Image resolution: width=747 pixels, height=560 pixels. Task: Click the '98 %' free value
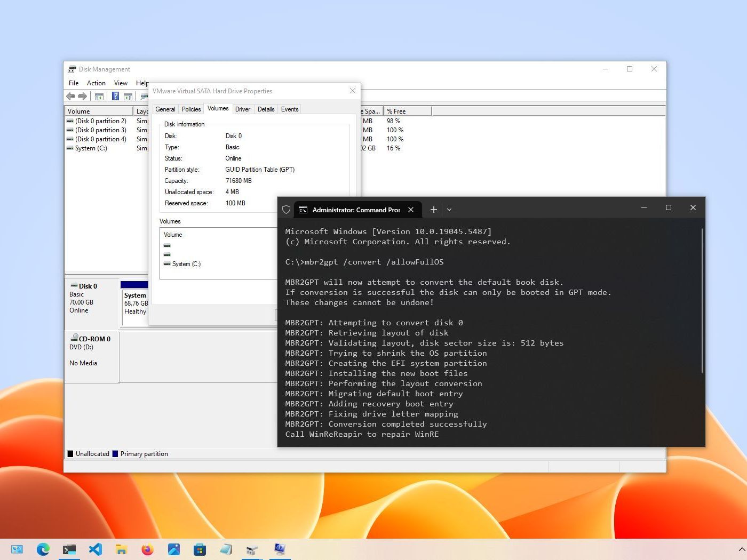click(394, 121)
